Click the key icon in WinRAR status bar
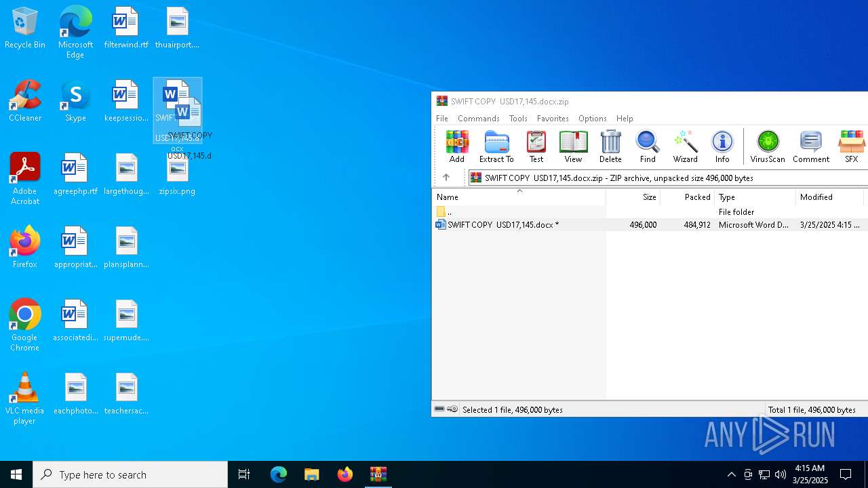Image resolution: width=868 pixels, height=488 pixels. [452, 409]
